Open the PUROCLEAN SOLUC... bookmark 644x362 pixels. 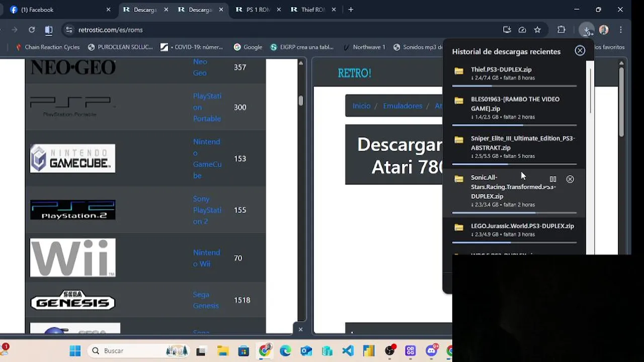[x=120, y=47]
